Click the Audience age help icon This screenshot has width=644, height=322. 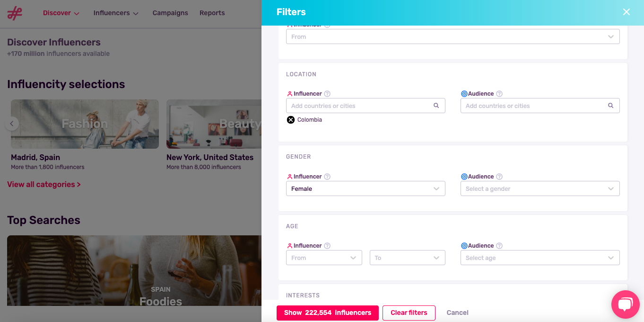[499, 245]
